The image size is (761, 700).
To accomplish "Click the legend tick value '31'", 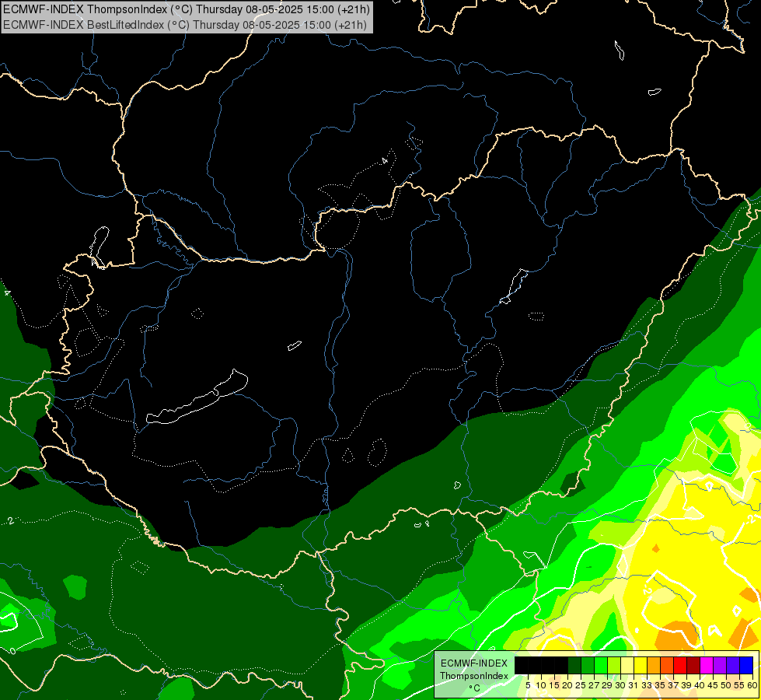I will [634, 685].
